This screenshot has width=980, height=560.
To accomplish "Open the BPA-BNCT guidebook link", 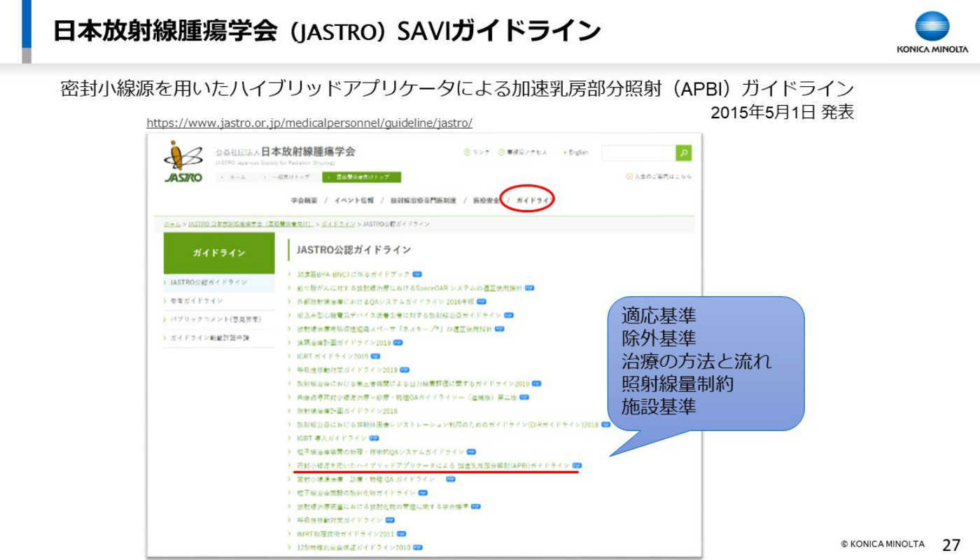I will coord(353,274).
